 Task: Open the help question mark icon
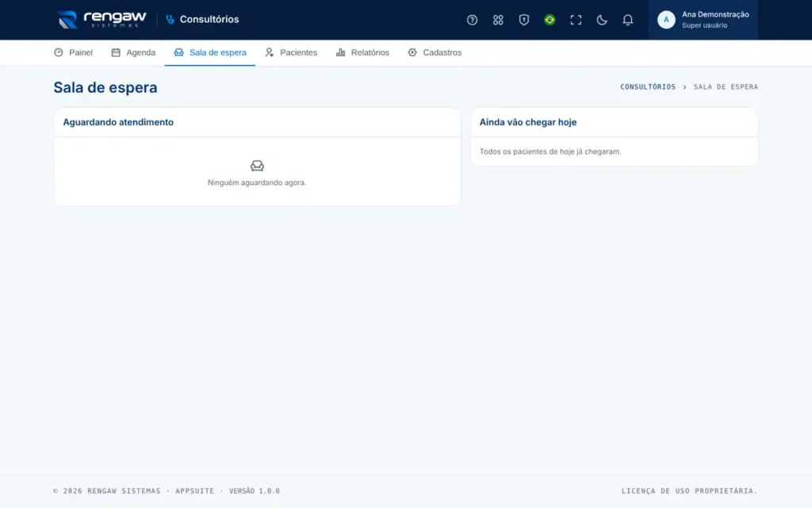pyautogui.click(x=472, y=20)
